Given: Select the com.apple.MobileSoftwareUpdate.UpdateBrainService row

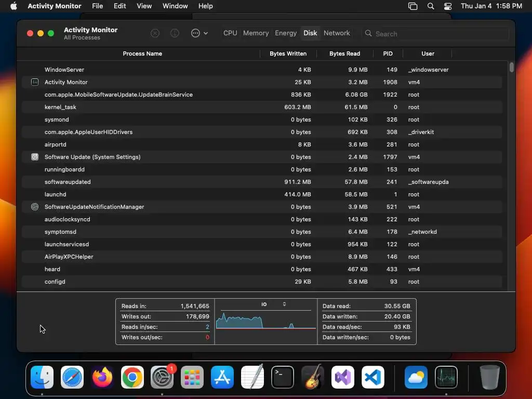Looking at the screenshot, I should (262, 95).
